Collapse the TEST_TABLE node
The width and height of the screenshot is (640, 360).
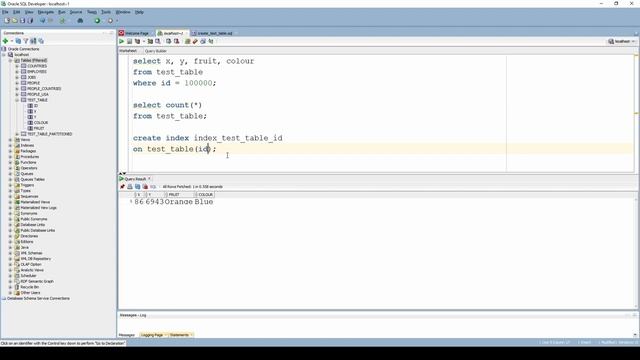[x=17, y=100]
